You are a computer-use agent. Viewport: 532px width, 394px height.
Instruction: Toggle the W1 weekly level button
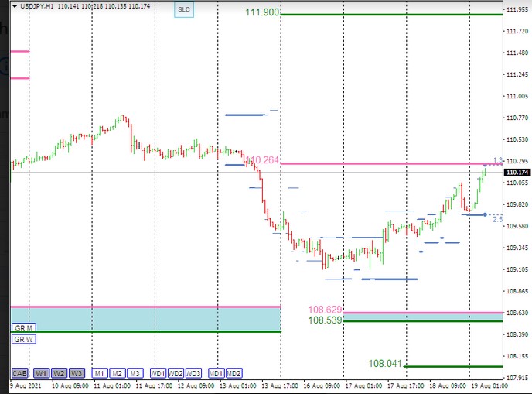41,373
